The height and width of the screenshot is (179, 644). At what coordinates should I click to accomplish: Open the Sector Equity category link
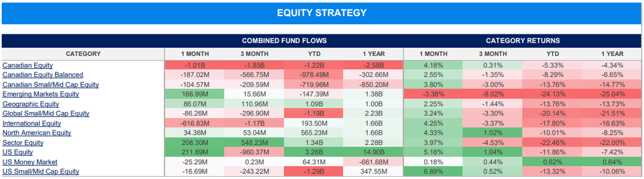pyautogui.click(x=23, y=143)
